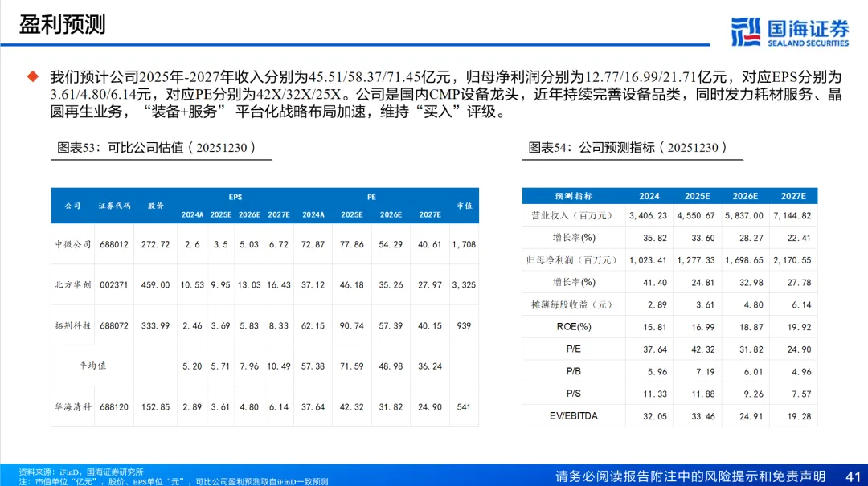Select the average PE value 71.59
Screen dimensions: 868x486
click(x=351, y=366)
